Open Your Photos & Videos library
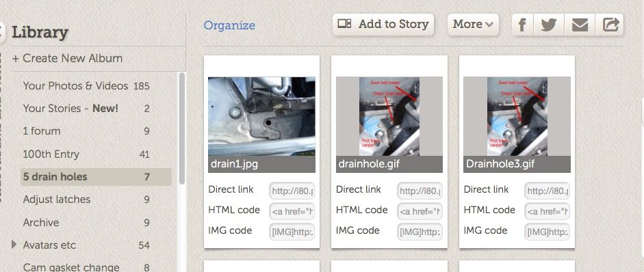Viewport: 644px width, 272px height. coord(86,85)
